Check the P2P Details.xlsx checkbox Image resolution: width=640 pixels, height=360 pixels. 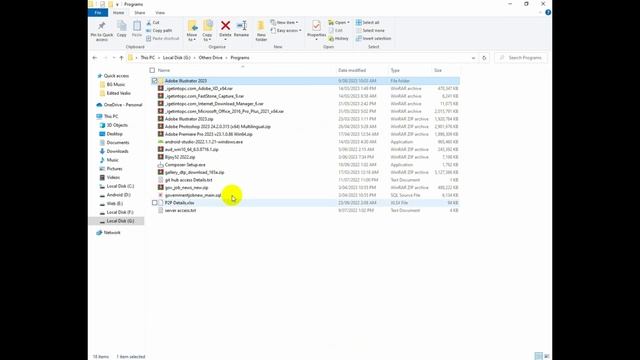pos(154,202)
